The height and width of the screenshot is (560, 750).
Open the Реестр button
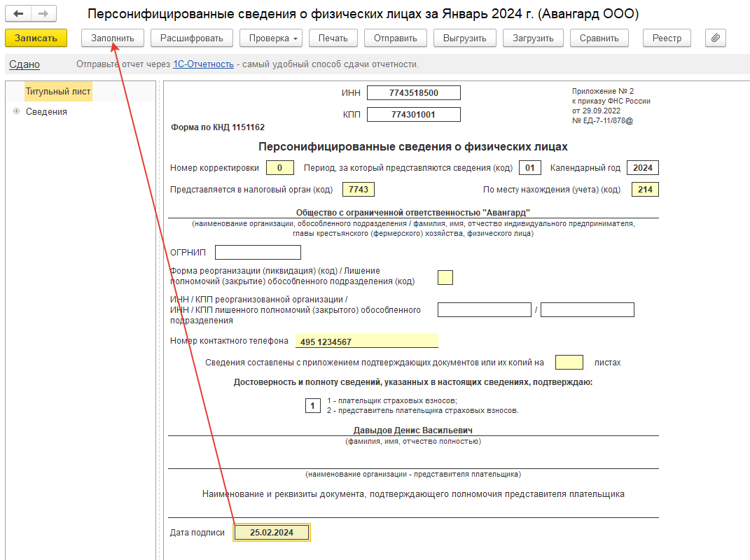pos(667,38)
